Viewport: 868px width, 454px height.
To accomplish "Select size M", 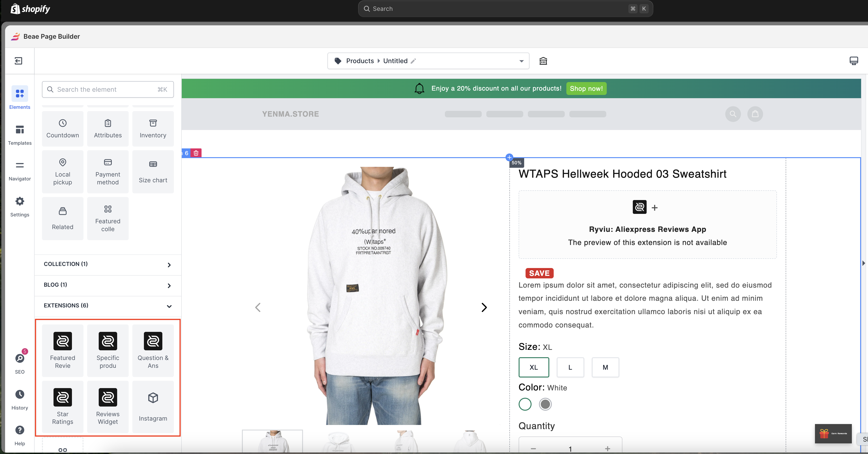I will [606, 367].
